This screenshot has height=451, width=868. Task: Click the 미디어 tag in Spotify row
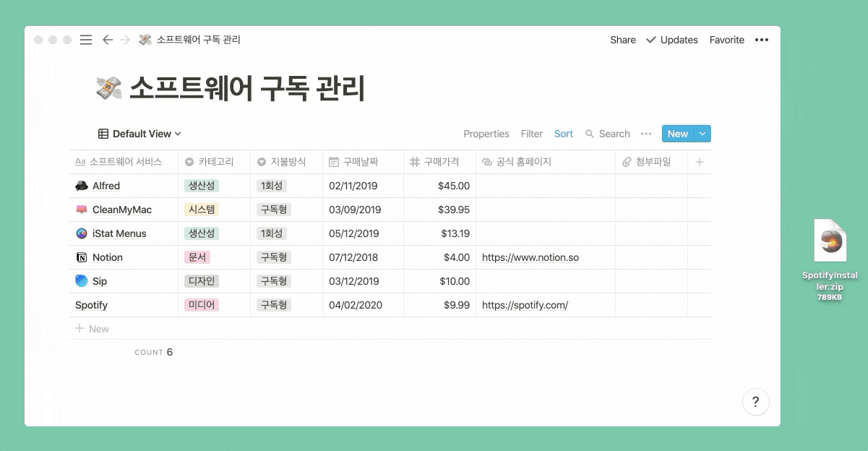pyautogui.click(x=202, y=305)
